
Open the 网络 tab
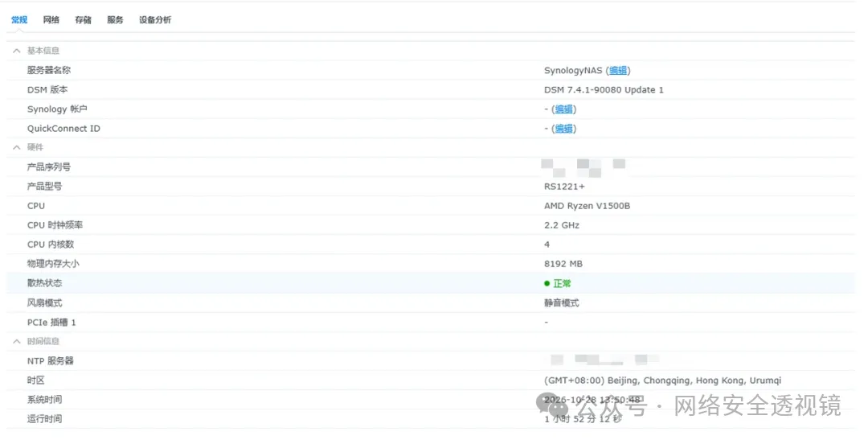[51, 20]
